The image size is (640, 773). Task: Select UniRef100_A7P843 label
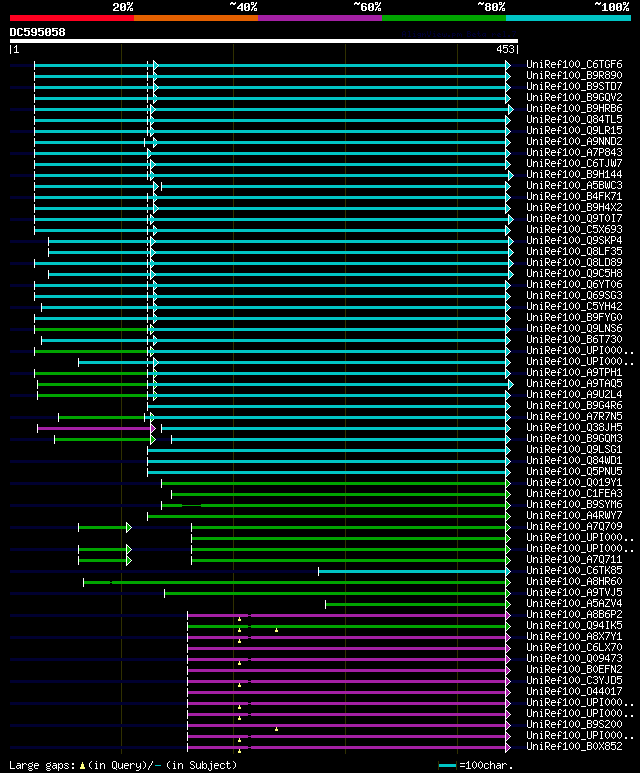pos(574,152)
